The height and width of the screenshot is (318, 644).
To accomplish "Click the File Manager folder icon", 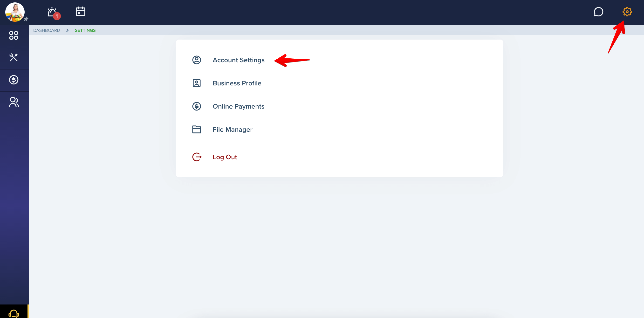I will click(197, 130).
